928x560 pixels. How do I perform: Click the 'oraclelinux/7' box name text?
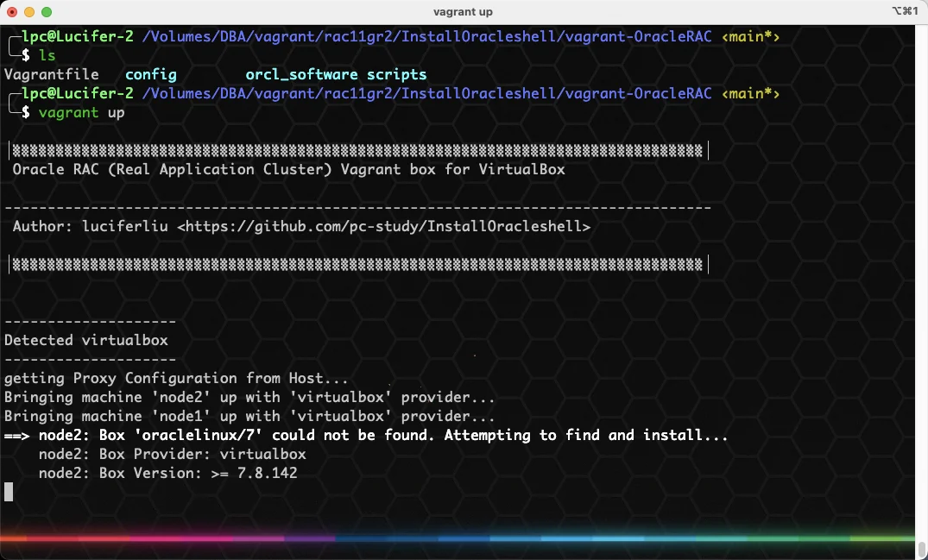point(199,435)
